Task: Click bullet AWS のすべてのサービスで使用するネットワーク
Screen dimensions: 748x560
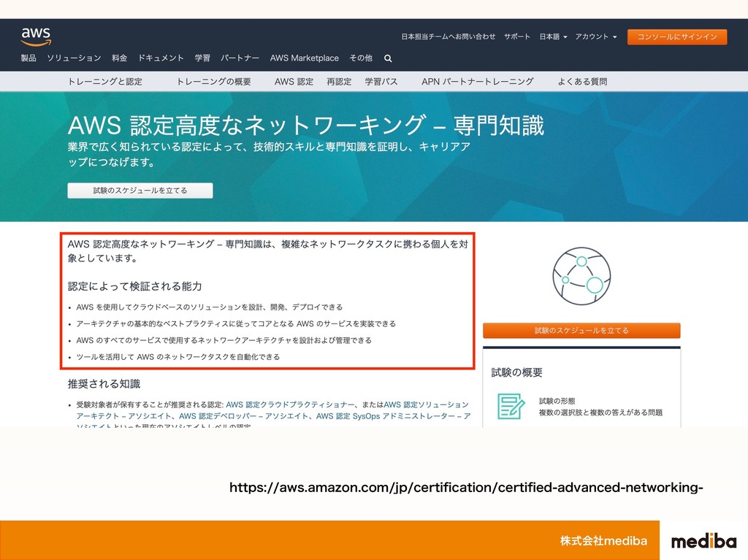Action: tap(224, 340)
